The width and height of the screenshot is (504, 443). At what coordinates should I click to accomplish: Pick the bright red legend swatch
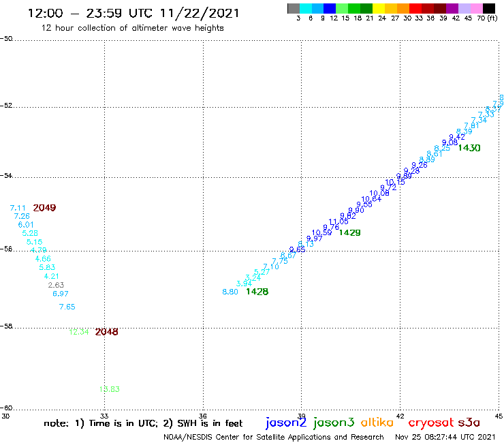[x=415, y=8]
